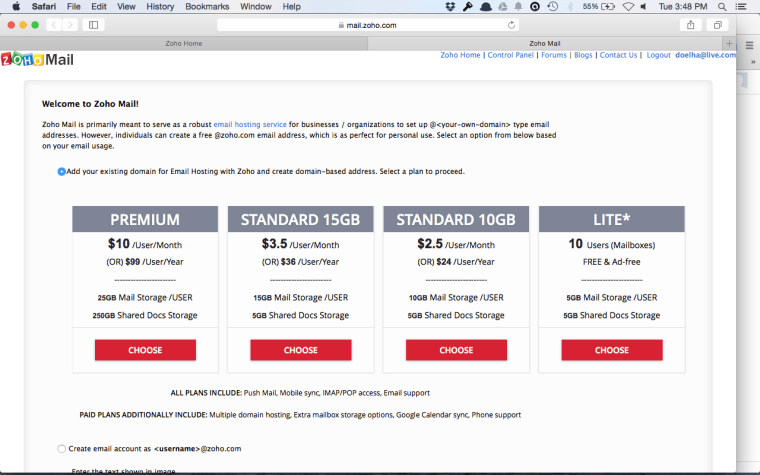Image resolution: width=760 pixels, height=475 pixels.
Task: Click the Zoho Mail logo
Action: [x=37, y=59]
